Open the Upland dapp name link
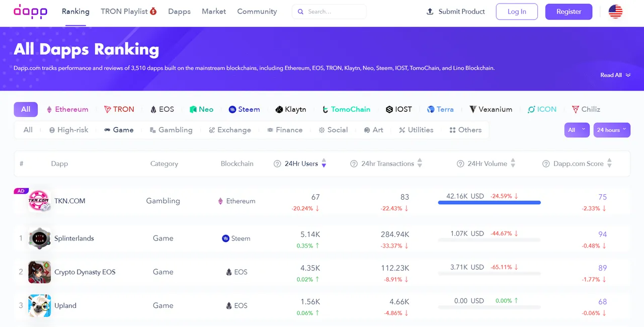 click(65, 305)
